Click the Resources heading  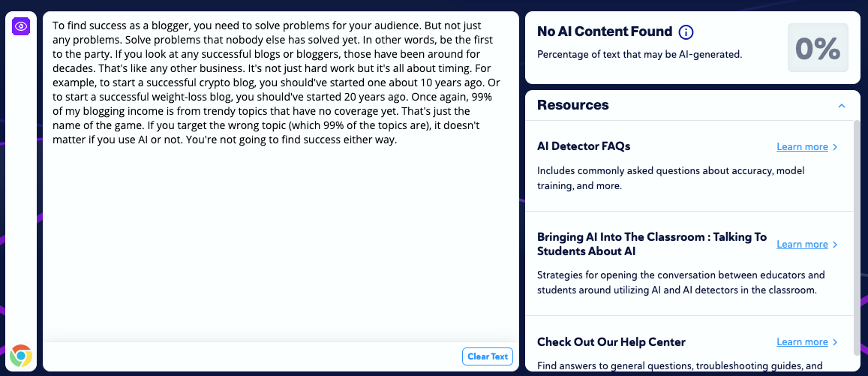(x=573, y=104)
